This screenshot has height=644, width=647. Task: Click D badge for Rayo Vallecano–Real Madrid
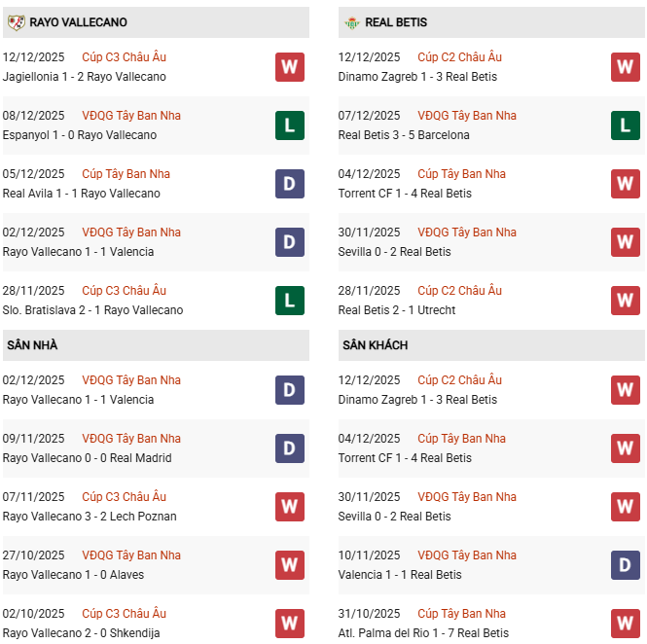tap(290, 448)
